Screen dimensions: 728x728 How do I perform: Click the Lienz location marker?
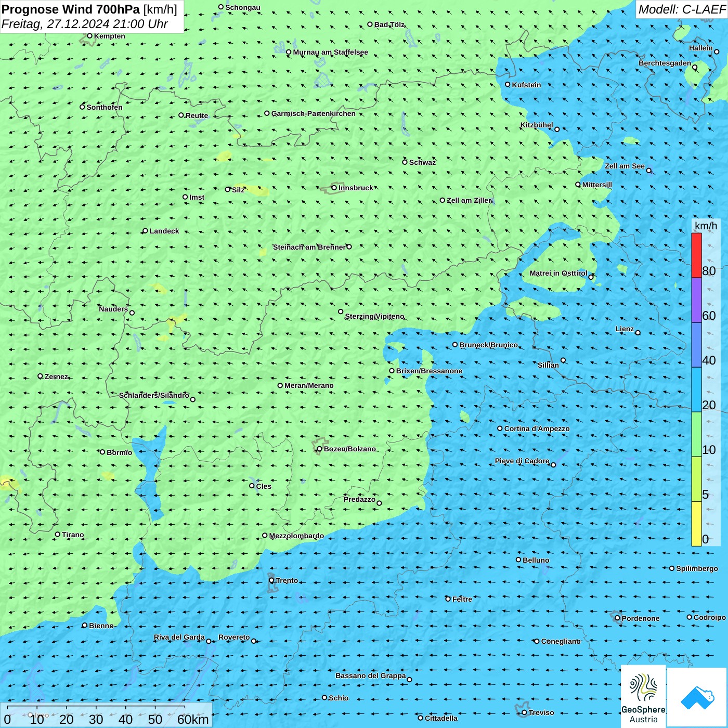point(638,333)
